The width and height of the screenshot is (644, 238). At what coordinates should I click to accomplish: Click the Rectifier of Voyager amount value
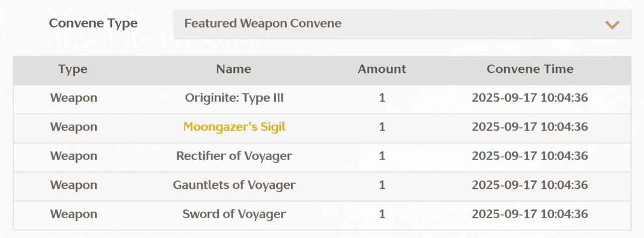(x=382, y=156)
